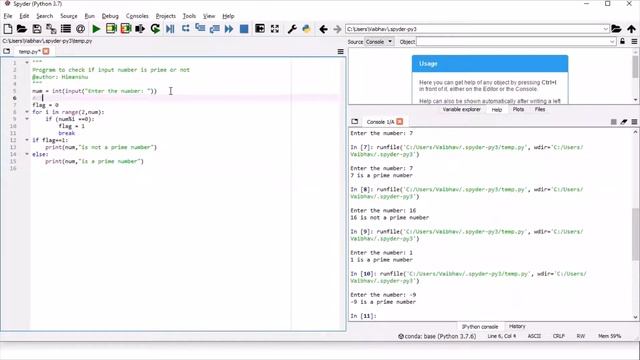
Task: Go forward using the right arrow icon
Action: click(337, 29)
